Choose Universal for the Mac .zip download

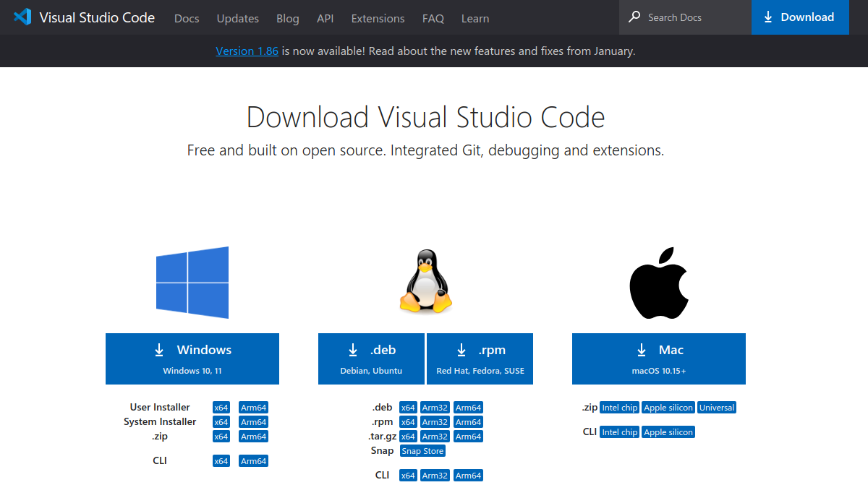[716, 407]
